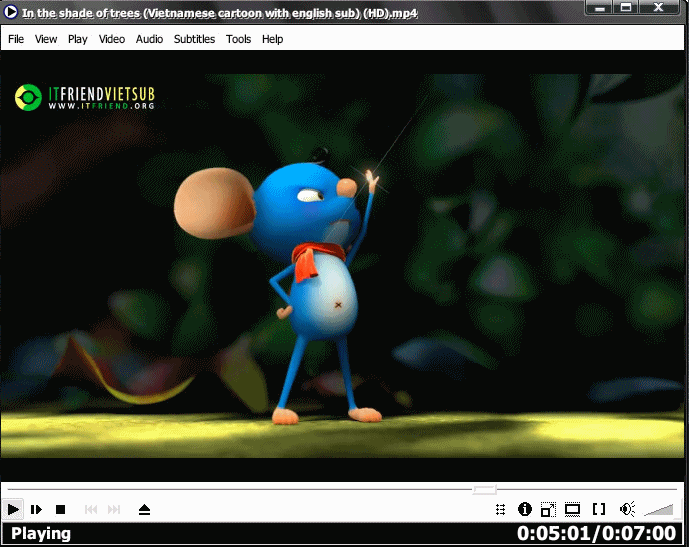This screenshot has width=689, height=547.
Task: Click the seek bar handle
Action: tap(484, 489)
